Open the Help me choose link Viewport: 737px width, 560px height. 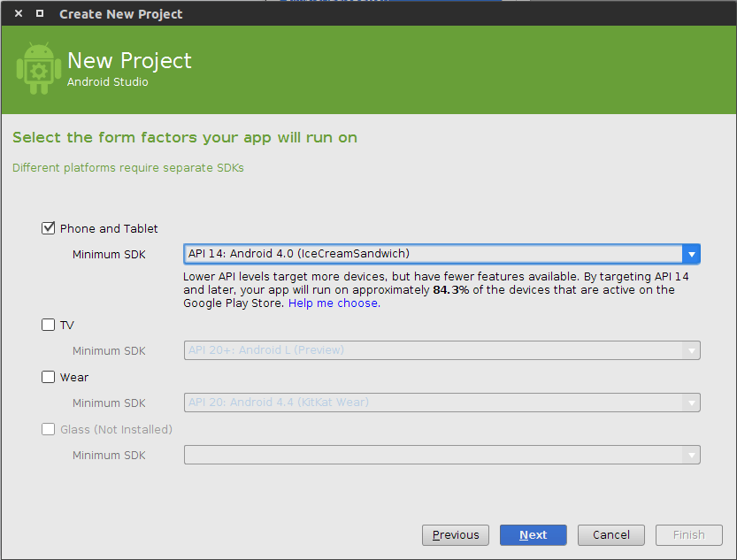click(x=334, y=303)
